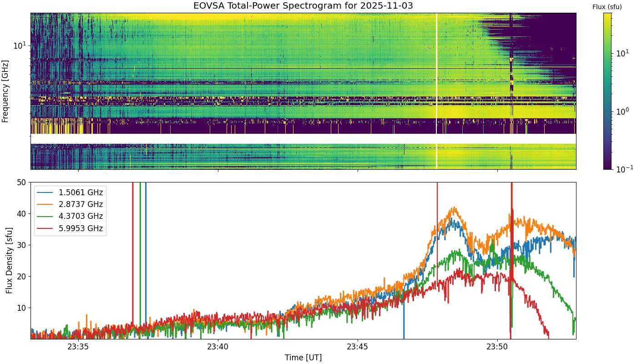Click the 1.5061 GHz legend entry

point(81,192)
